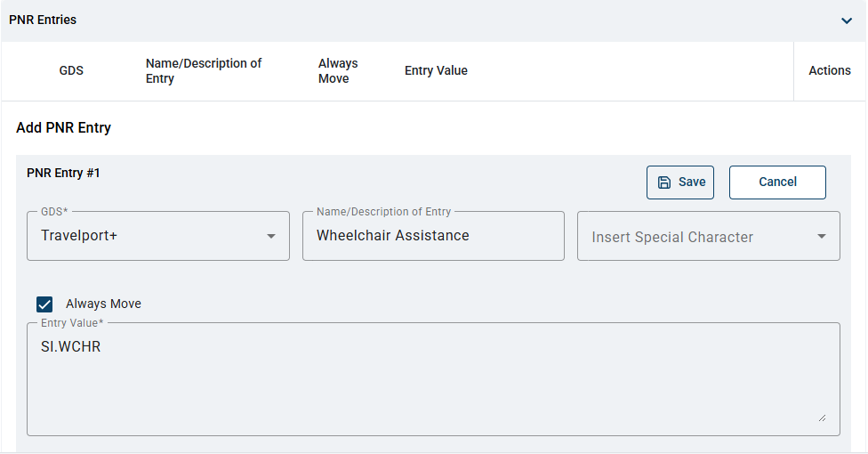The image size is (868, 454).
Task: Click the Insert Special Character arrow
Action: [822, 236]
